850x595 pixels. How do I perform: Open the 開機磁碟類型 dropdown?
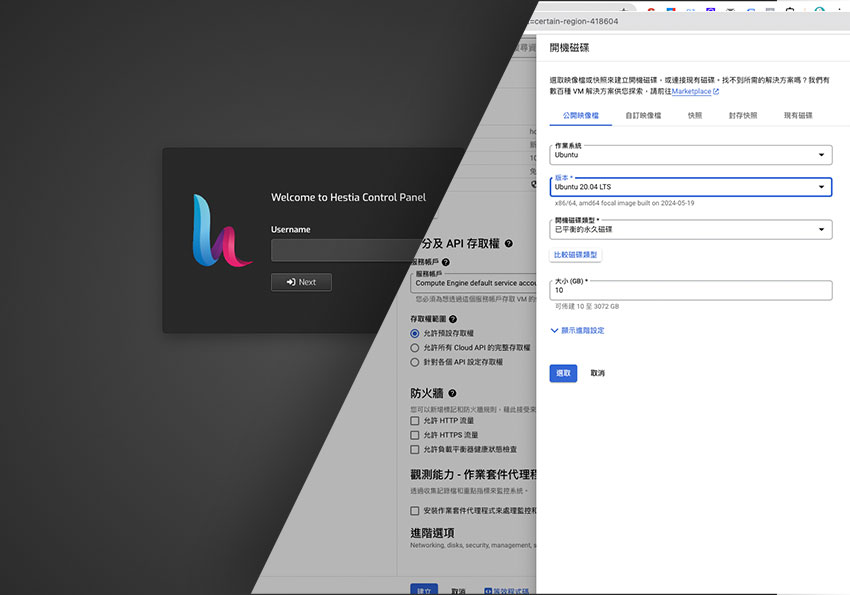pyautogui.click(x=691, y=230)
